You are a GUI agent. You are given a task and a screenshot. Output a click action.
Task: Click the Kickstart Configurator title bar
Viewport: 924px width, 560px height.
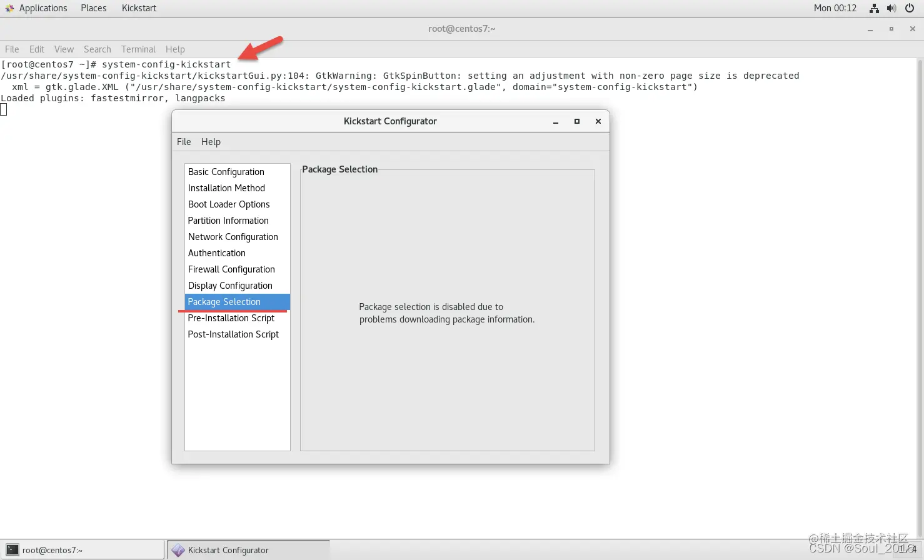click(390, 121)
